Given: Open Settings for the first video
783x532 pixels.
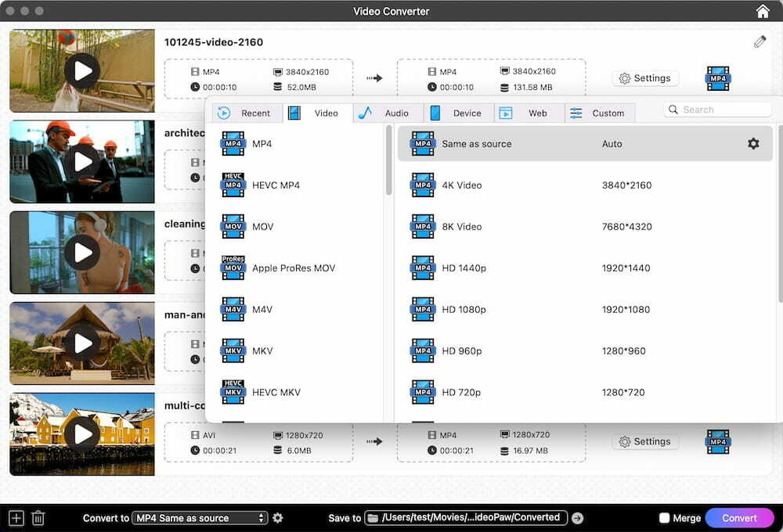Looking at the screenshot, I should point(645,78).
